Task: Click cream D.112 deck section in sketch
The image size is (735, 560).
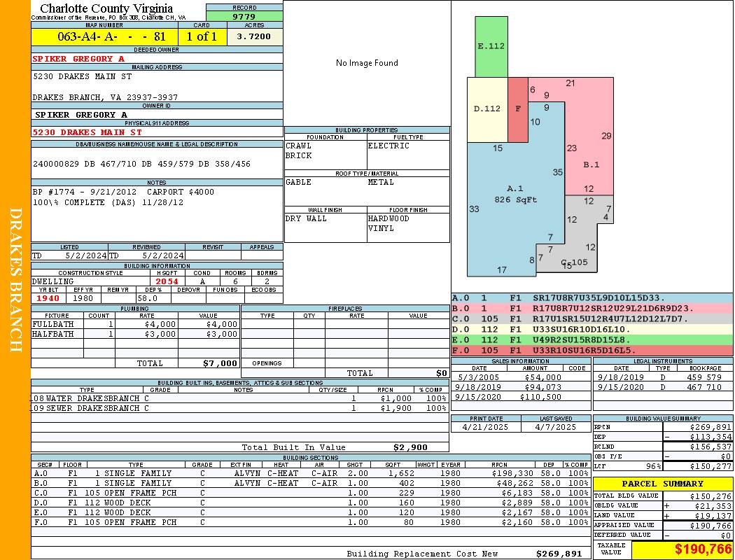Action: (x=487, y=109)
